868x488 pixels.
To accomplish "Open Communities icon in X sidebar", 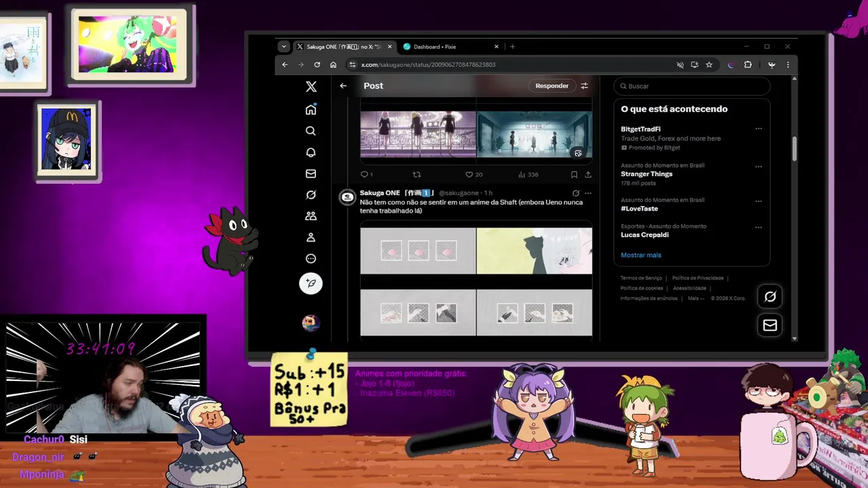I will coord(311,216).
